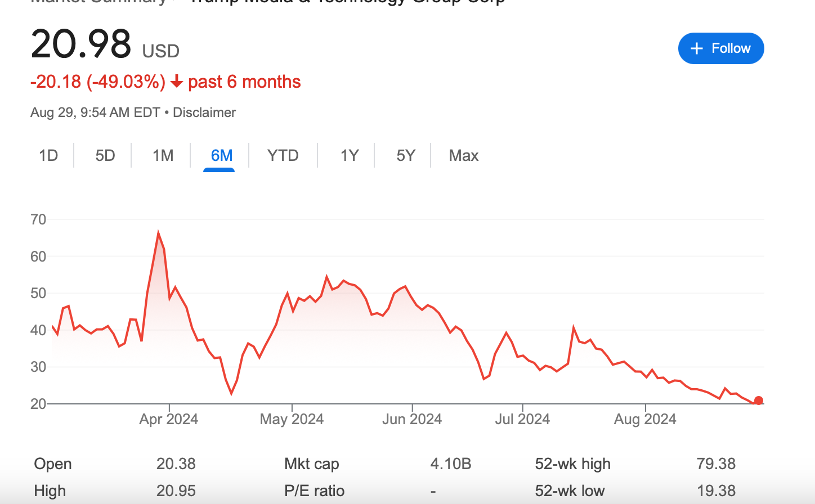Click the 52-wk high value 79.38
The image size is (815, 504).
(716, 463)
